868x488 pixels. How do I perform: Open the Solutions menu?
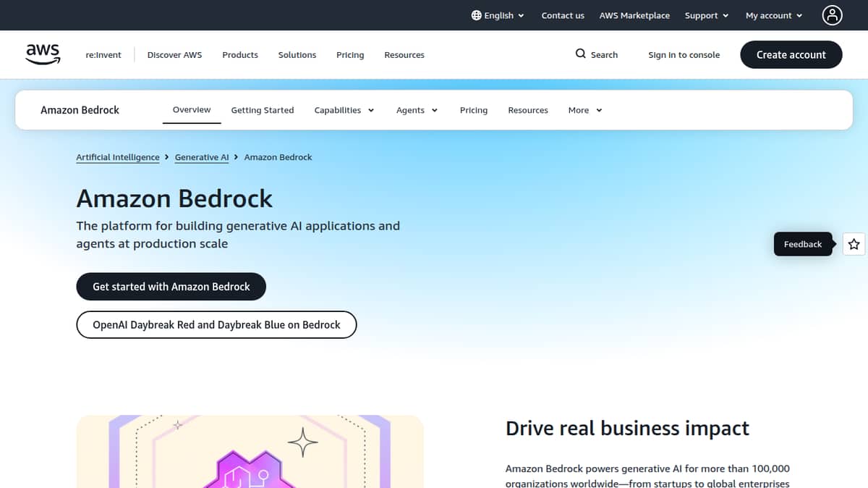[297, 55]
